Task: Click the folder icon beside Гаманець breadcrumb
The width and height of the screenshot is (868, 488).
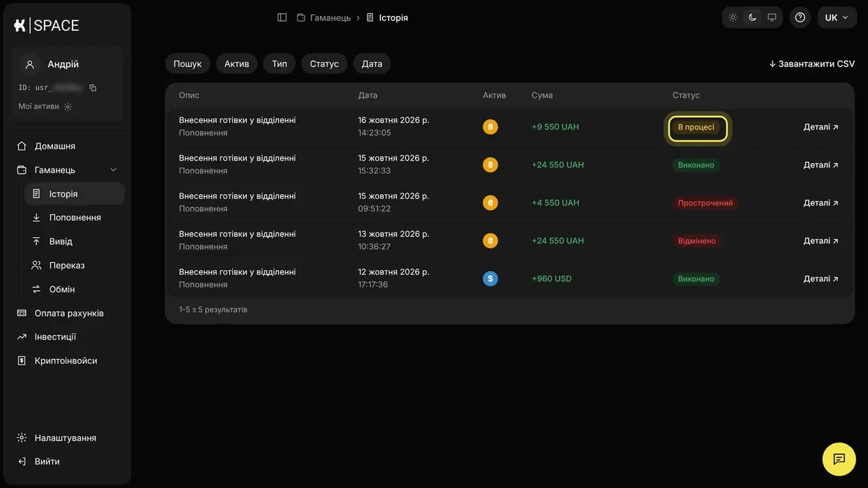Action: (x=301, y=18)
